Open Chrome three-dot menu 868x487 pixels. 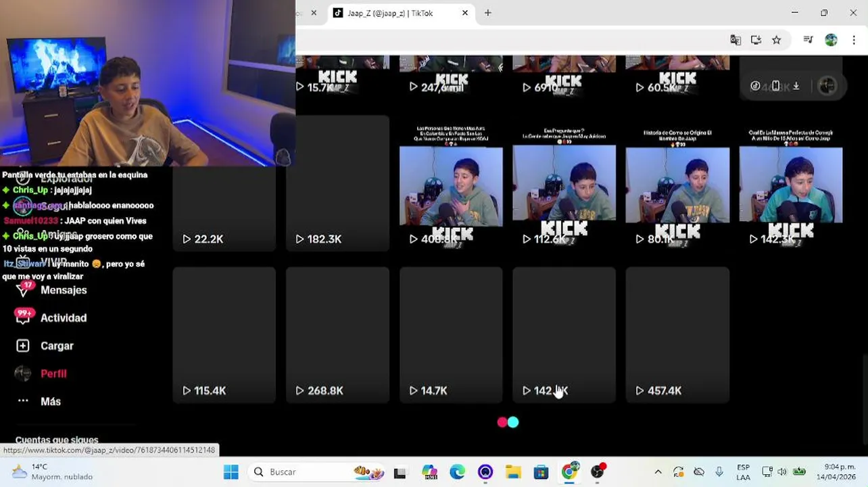(854, 40)
